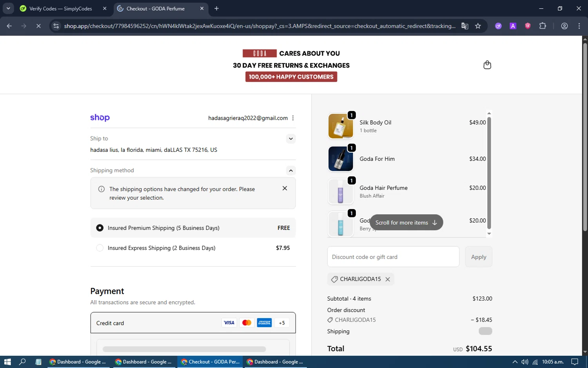Click the email hadasagrieraq2022@gmail.com
588x368 pixels.
point(248,118)
